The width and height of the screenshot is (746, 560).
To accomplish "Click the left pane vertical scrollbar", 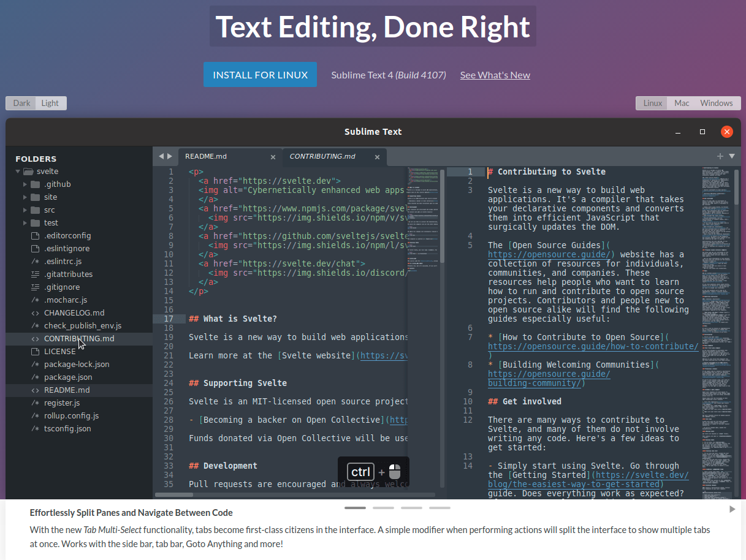I will [443, 216].
